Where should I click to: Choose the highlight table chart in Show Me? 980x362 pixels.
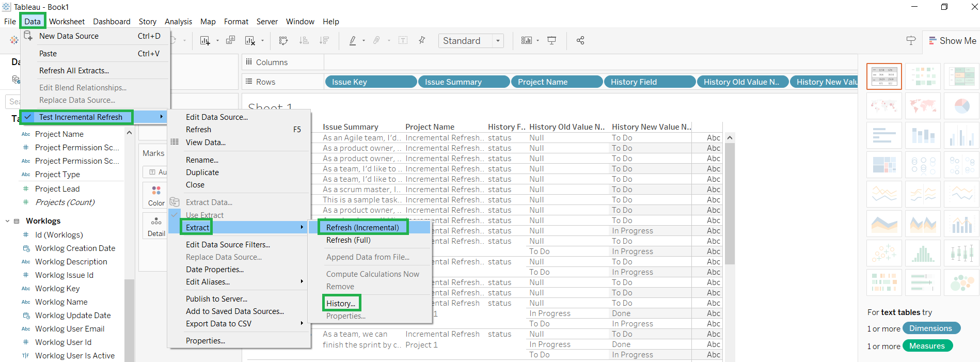pyautogui.click(x=961, y=76)
